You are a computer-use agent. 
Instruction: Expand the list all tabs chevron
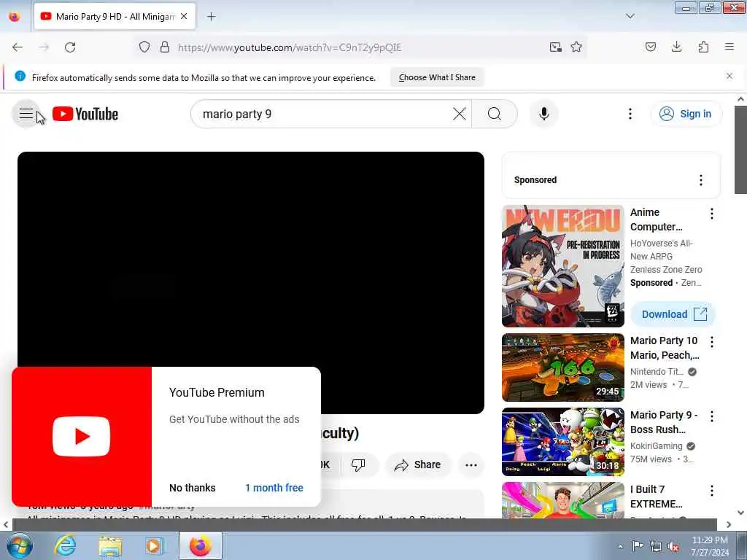tap(630, 17)
